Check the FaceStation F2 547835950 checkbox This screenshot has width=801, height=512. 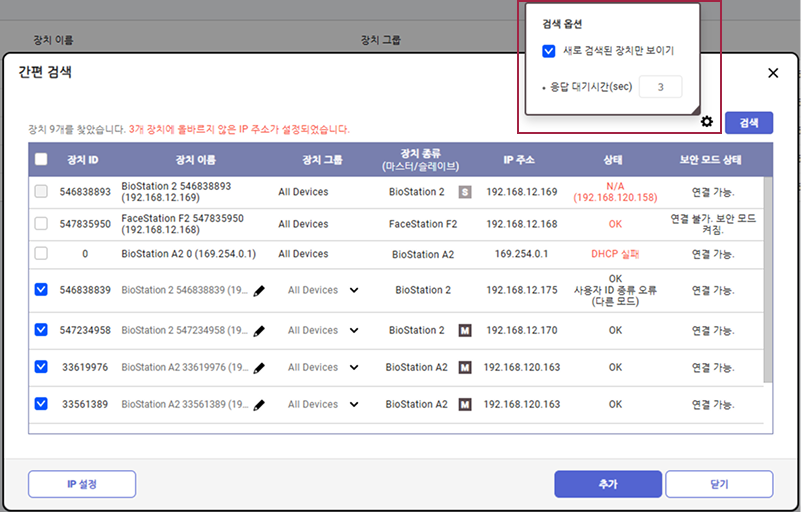(x=41, y=224)
